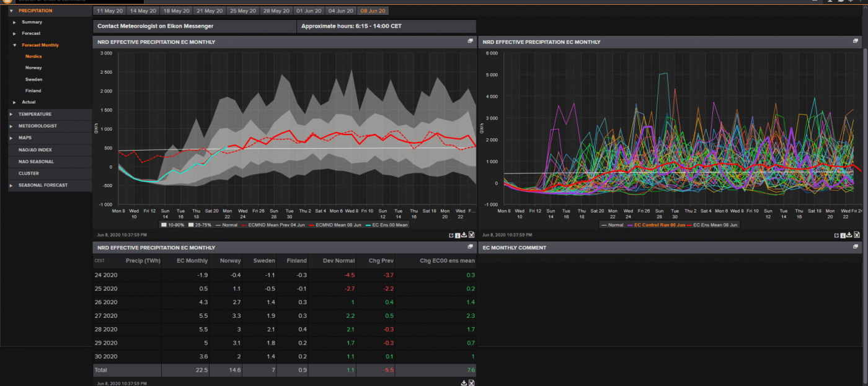Screen dimensions: 868x386
Task: Click the Total Chg Prev value -5.5
Action: [x=387, y=370]
